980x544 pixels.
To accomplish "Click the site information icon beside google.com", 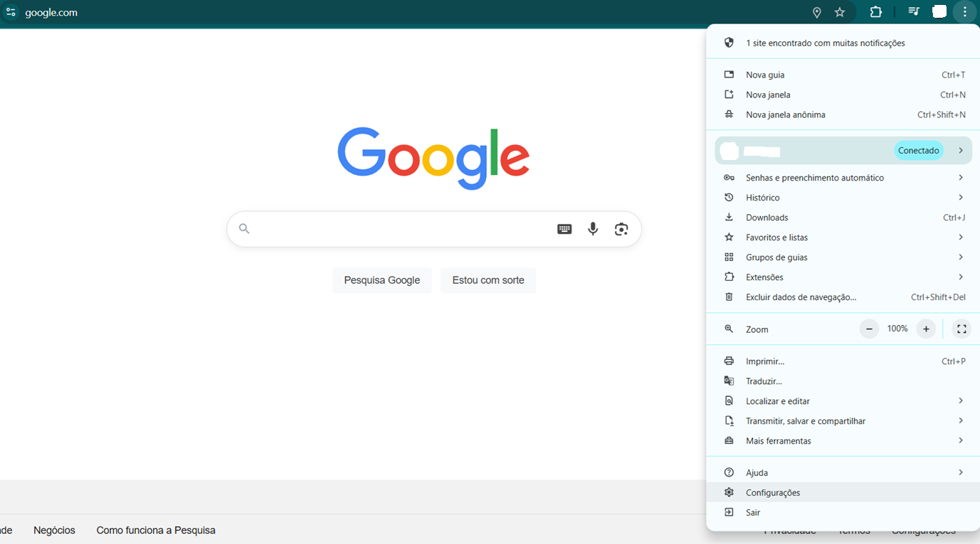I will click(x=11, y=12).
